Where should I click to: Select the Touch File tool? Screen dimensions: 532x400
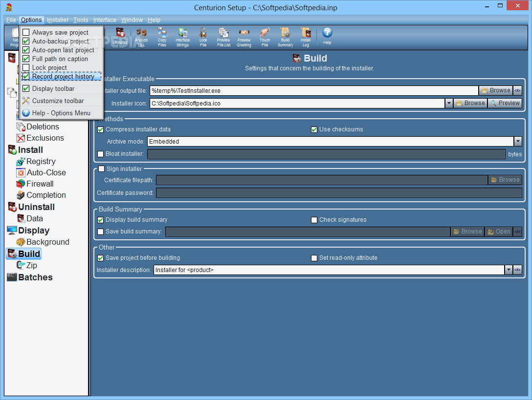[x=265, y=37]
